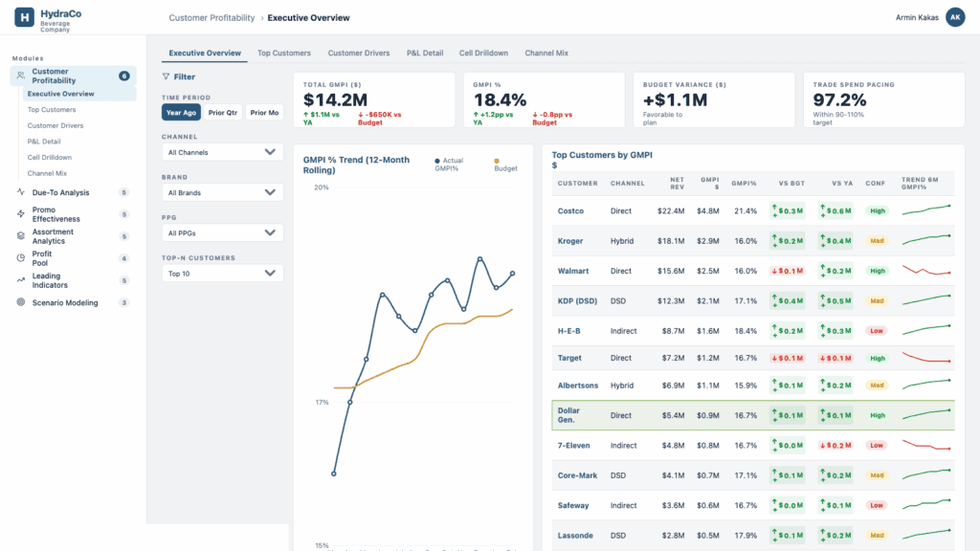Click the Scenario Modeling count badge
Image resolution: width=980 pixels, height=551 pixels.
(123, 302)
